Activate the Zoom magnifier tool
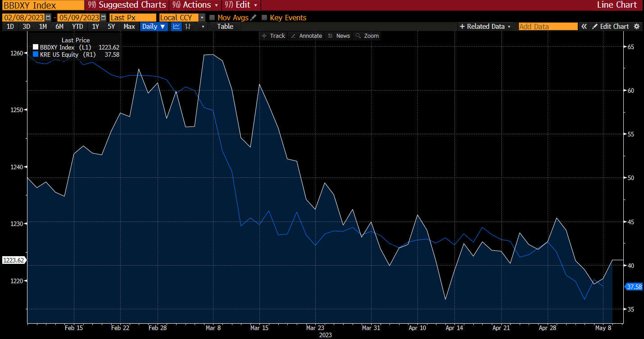 367,36
